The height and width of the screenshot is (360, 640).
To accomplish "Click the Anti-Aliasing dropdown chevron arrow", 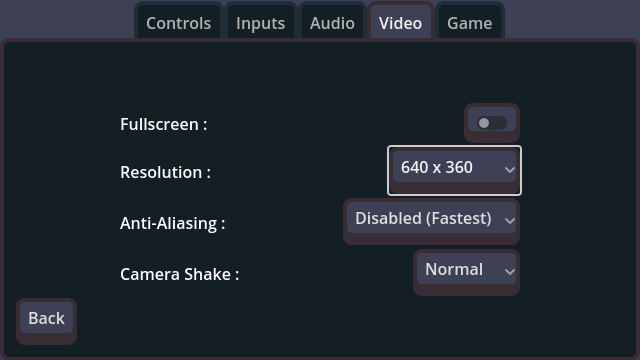I will (x=509, y=221).
